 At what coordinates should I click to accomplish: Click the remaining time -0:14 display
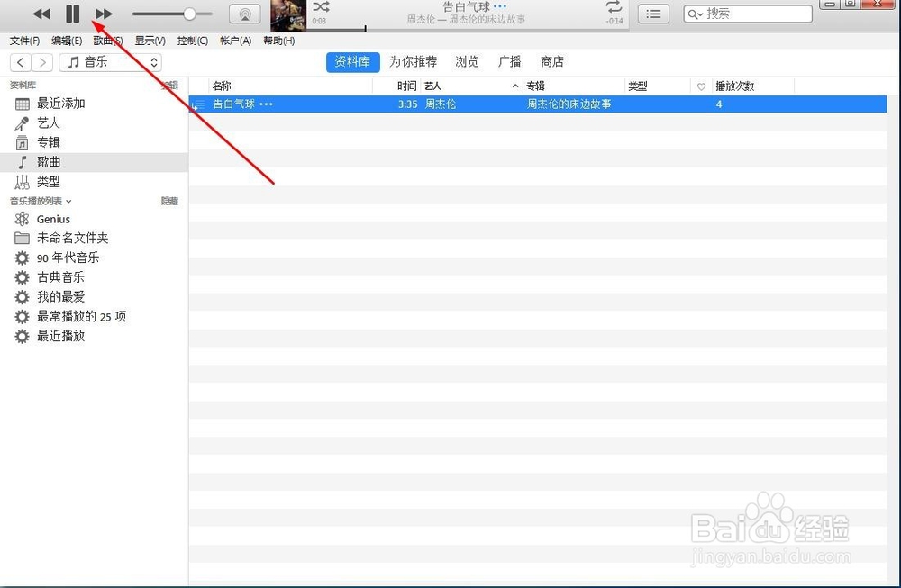tap(614, 21)
